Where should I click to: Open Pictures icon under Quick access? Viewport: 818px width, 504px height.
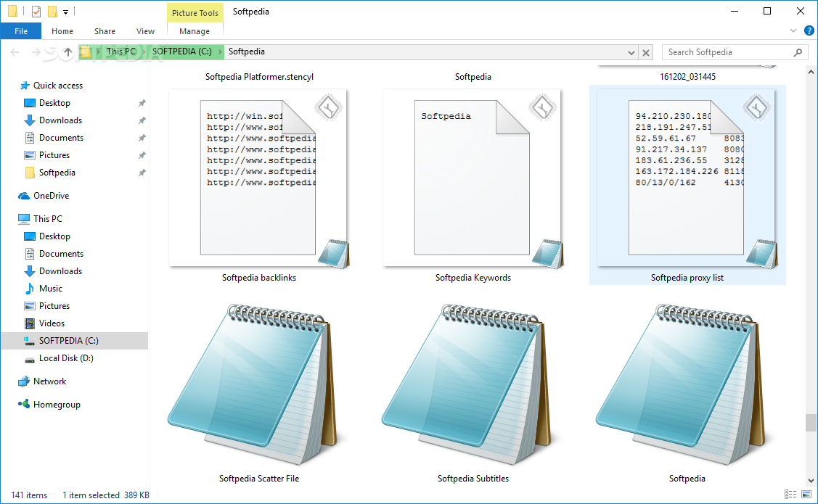30,155
